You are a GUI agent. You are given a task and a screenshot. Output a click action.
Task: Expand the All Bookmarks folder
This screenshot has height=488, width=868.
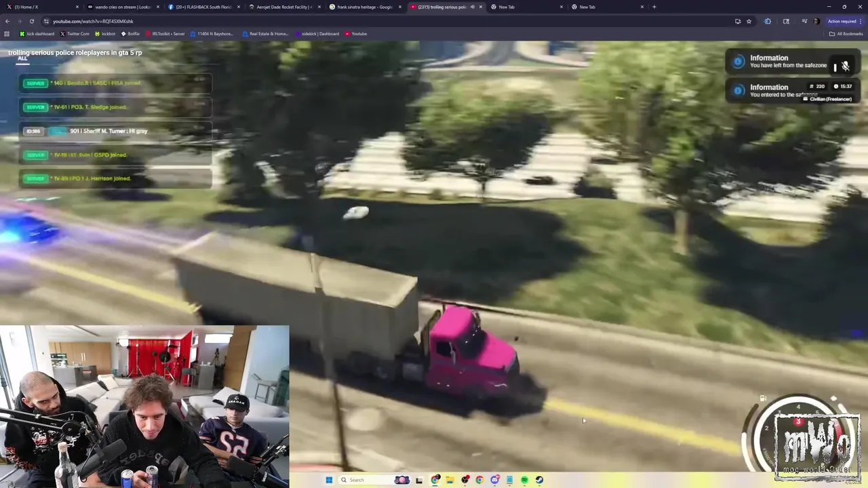click(x=846, y=33)
